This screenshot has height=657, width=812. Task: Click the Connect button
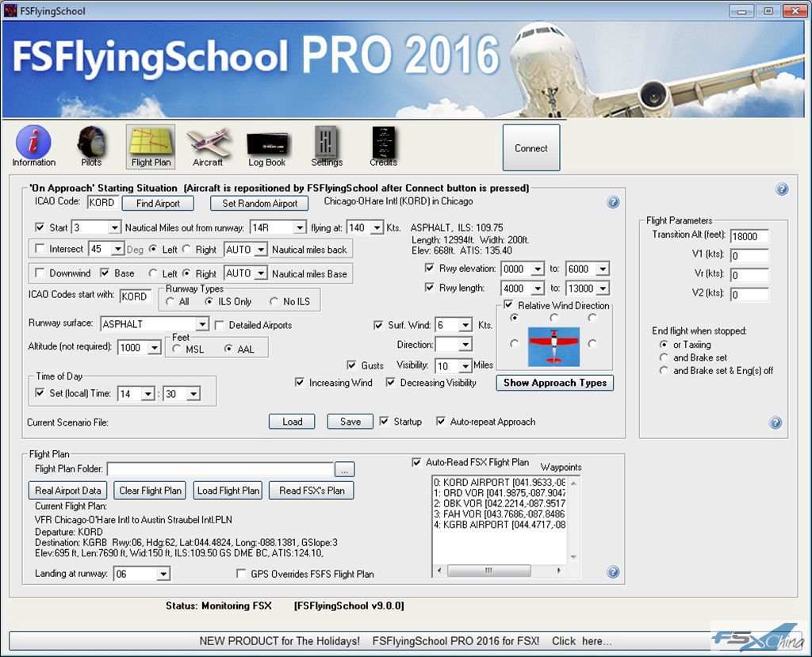(531, 148)
